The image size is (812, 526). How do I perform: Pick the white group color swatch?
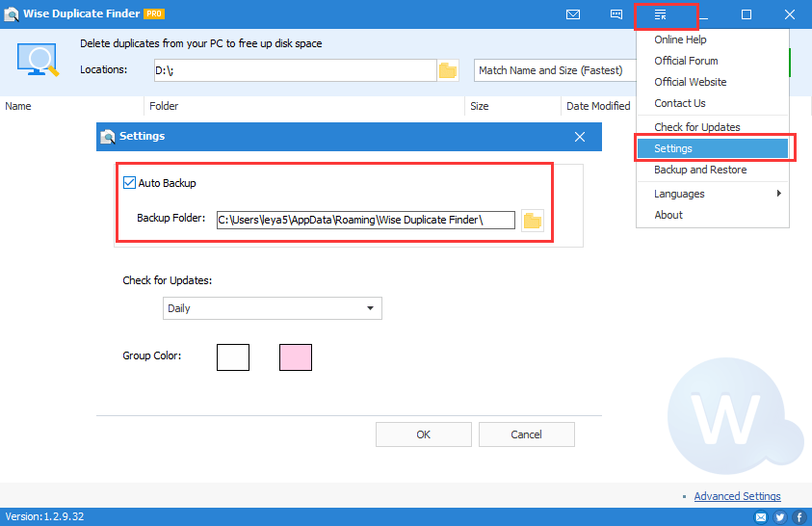(233, 357)
